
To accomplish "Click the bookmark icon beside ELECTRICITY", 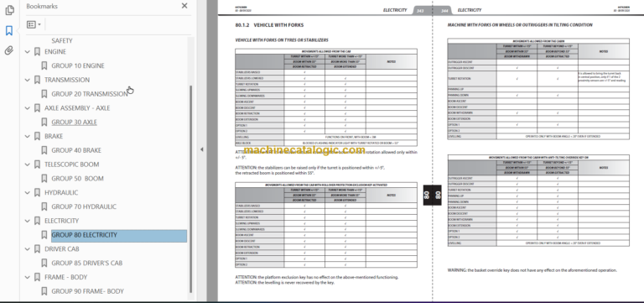I will coord(38,221).
